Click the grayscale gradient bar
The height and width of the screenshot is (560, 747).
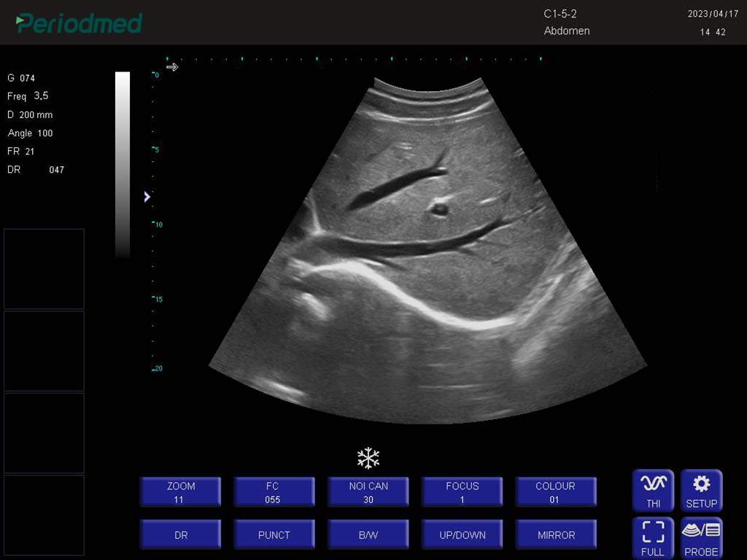point(123,165)
